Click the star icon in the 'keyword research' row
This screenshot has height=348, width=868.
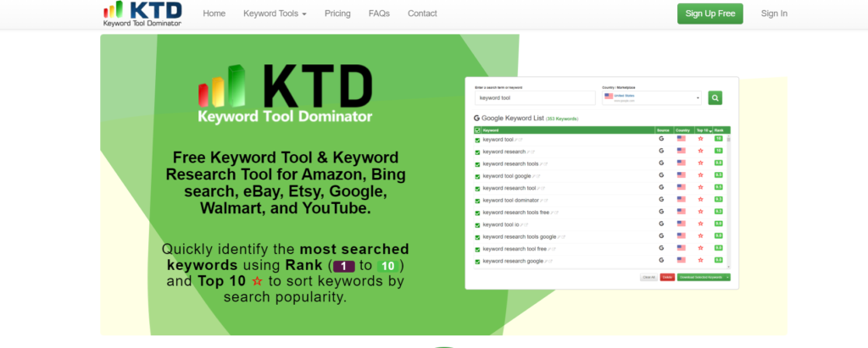pyautogui.click(x=700, y=151)
